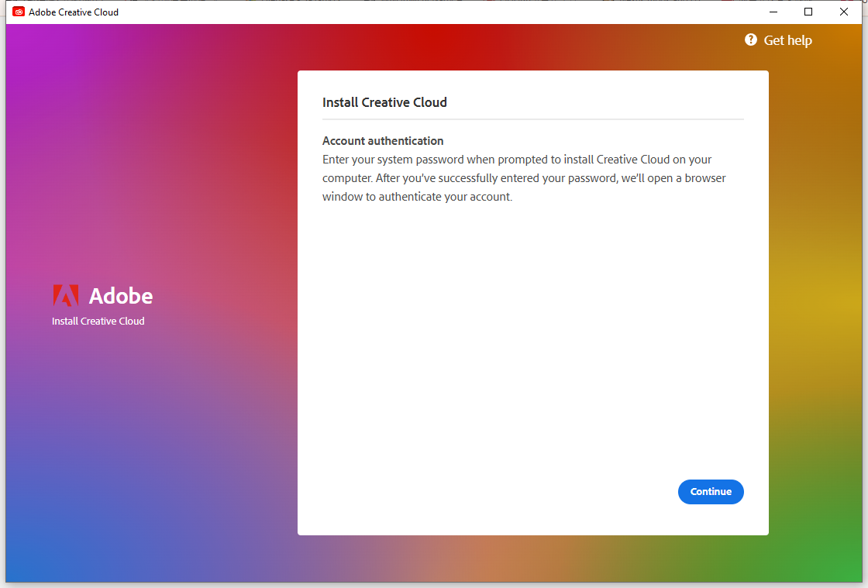This screenshot has height=588, width=868.
Task: Select the white Adobe wordmark text
Action: [121, 295]
